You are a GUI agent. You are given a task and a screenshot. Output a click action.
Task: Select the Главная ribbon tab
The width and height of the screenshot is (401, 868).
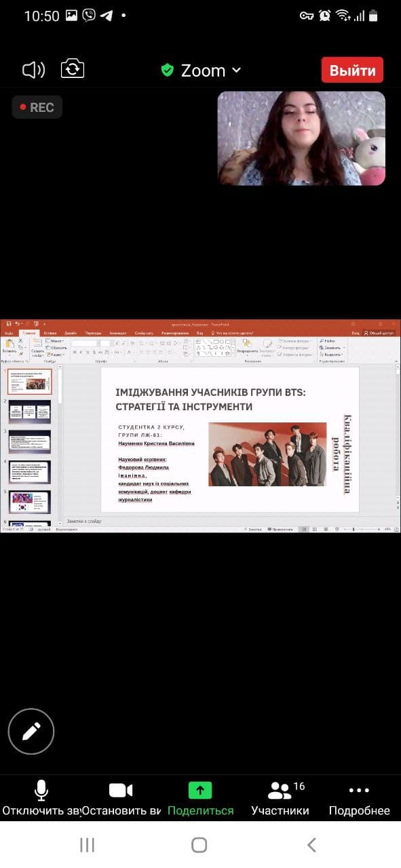coord(28,333)
